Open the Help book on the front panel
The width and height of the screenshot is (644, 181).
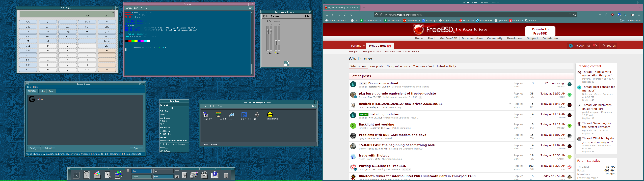tap(214, 175)
